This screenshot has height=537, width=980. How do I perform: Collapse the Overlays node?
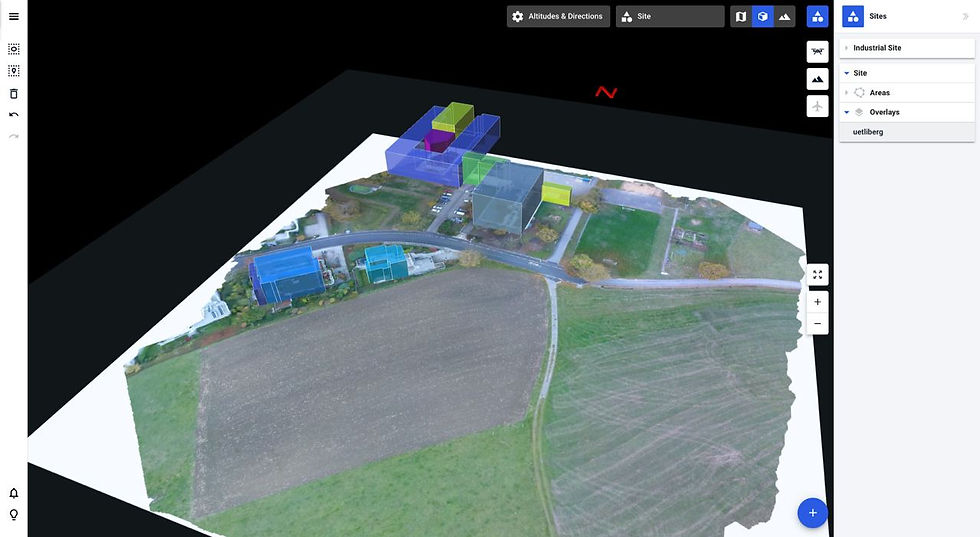pos(847,113)
